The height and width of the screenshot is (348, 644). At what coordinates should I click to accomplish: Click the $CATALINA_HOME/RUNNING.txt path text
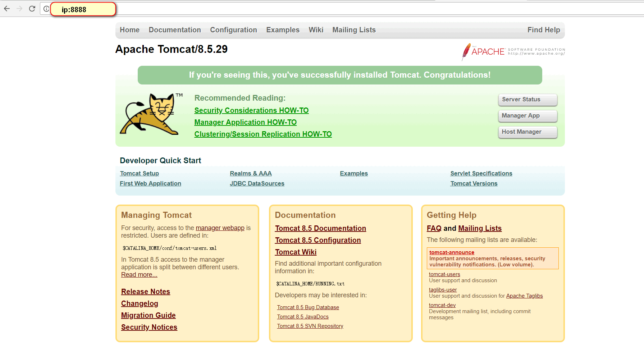pyautogui.click(x=310, y=284)
